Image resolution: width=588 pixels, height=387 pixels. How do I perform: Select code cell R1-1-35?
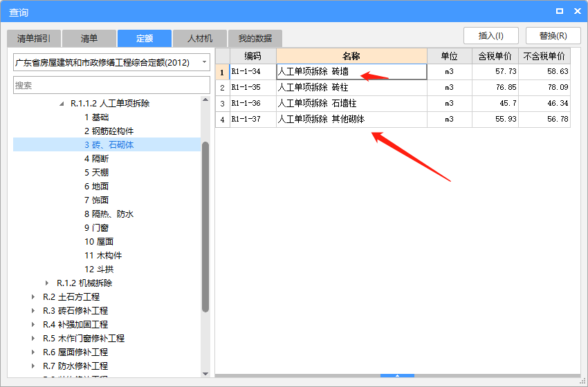click(253, 88)
